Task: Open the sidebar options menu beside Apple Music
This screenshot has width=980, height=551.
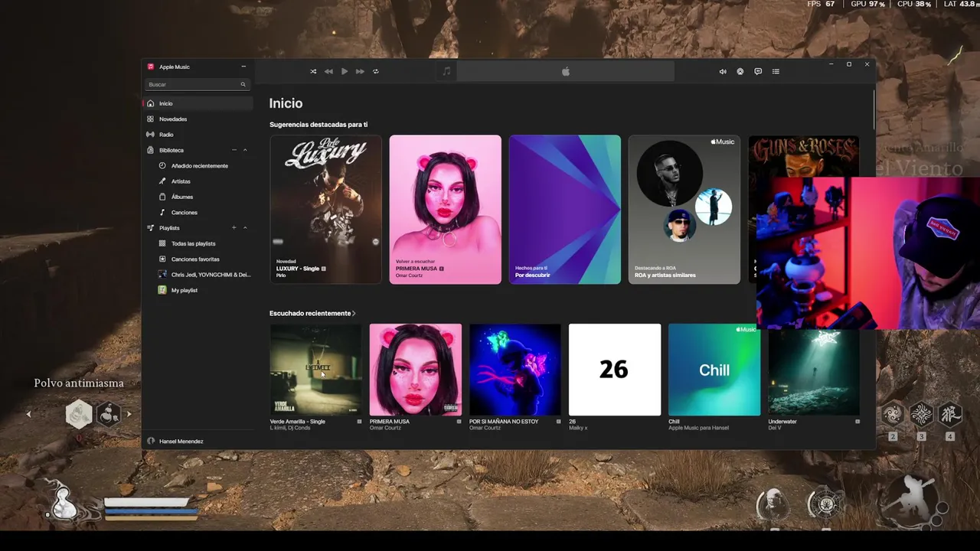Action: 243,67
